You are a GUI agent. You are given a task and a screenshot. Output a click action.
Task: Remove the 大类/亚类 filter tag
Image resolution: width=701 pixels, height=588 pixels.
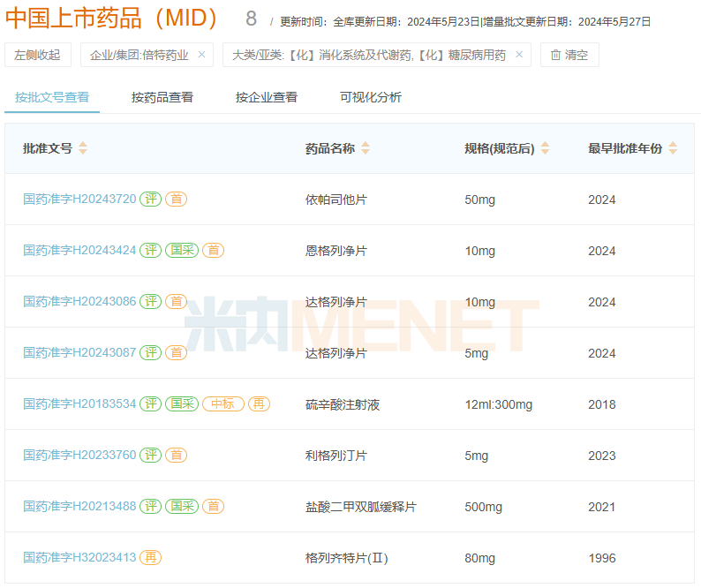pyautogui.click(x=519, y=55)
